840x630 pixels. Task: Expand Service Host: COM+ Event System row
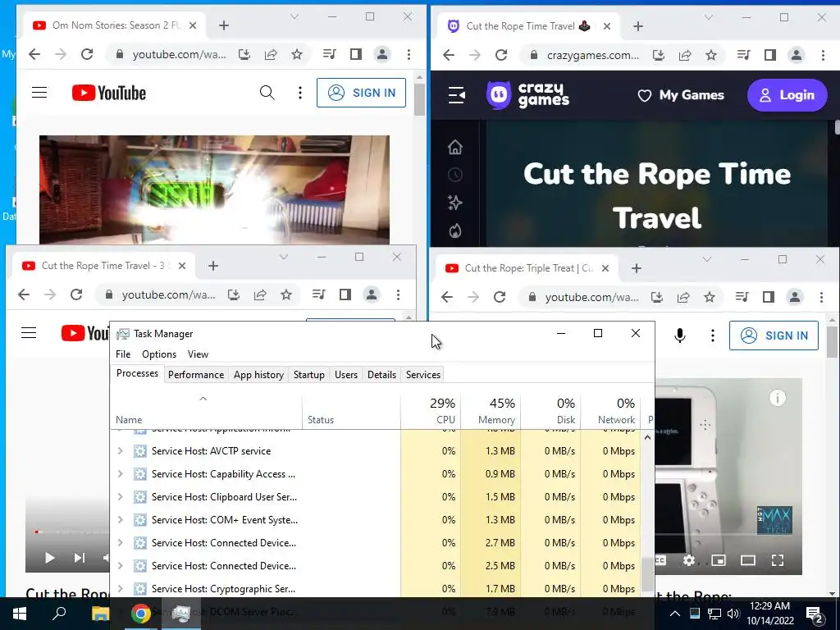(x=121, y=519)
